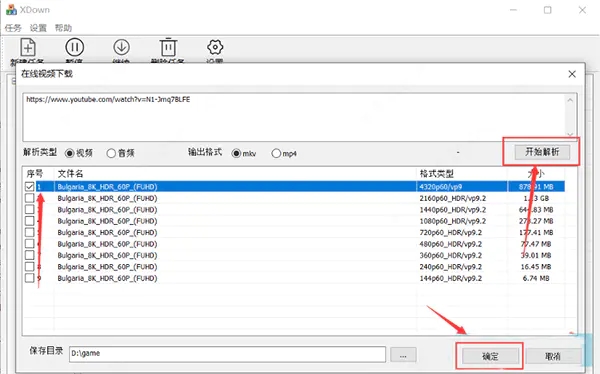Viewport: 600px width, 374px height.
Task: Click the Continue download arrow icon
Action: 121,47
